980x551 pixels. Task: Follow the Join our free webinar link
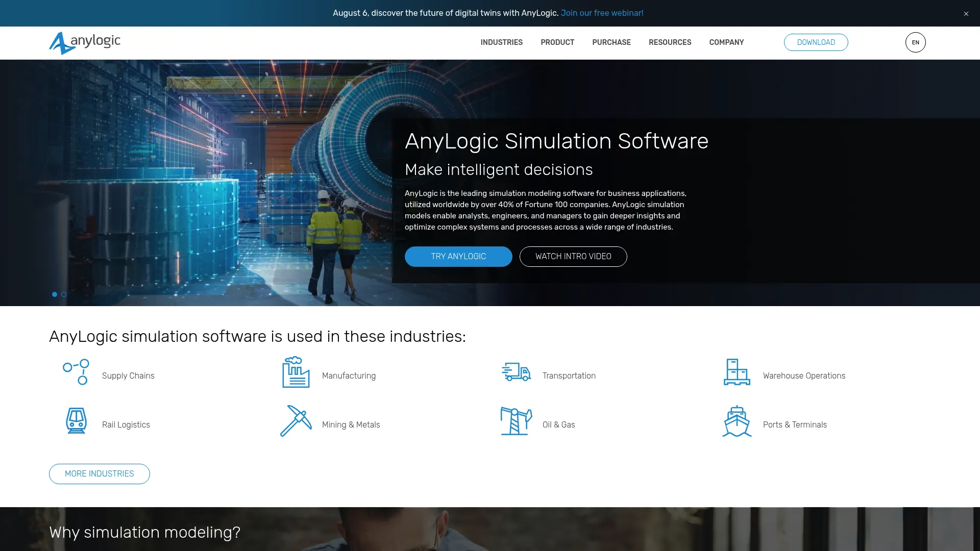(x=602, y=13)
